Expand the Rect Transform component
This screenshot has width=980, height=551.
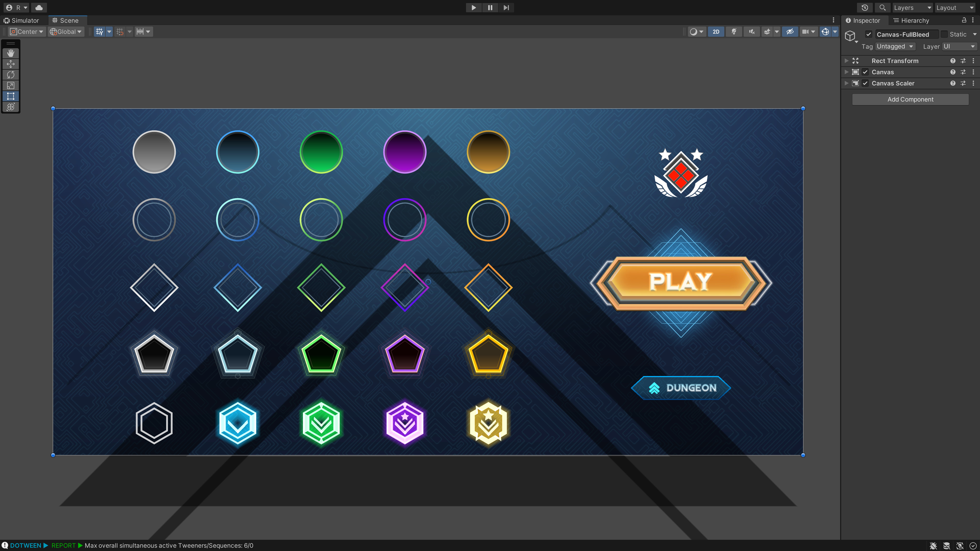[847, 60]
